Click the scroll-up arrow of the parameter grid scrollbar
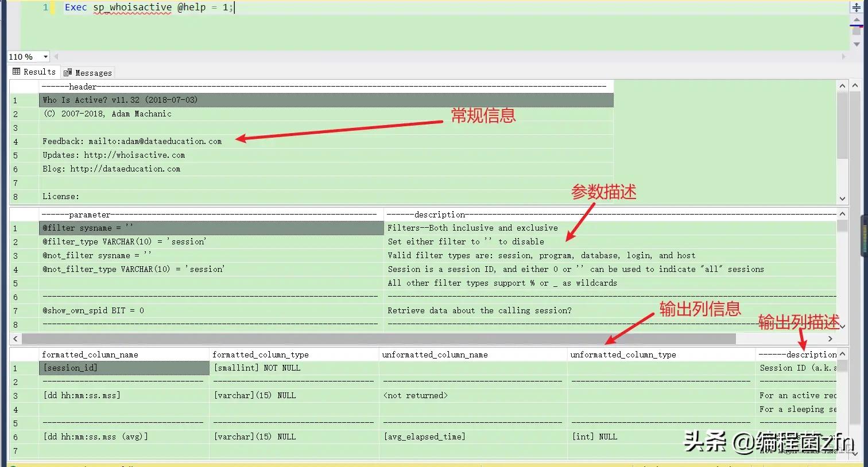The height and width of the screenshot is (467, 868). coord(842,213)
